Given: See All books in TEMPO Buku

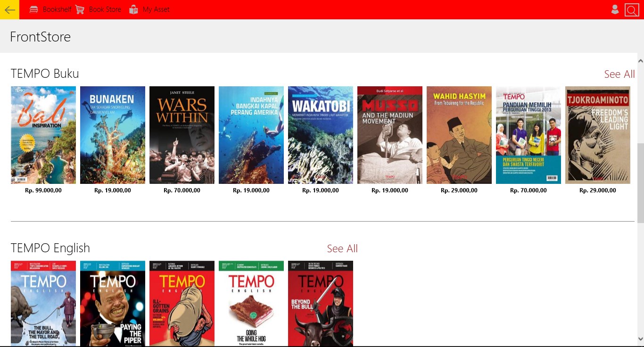Looking at the screenshot, I should point(619,74).
